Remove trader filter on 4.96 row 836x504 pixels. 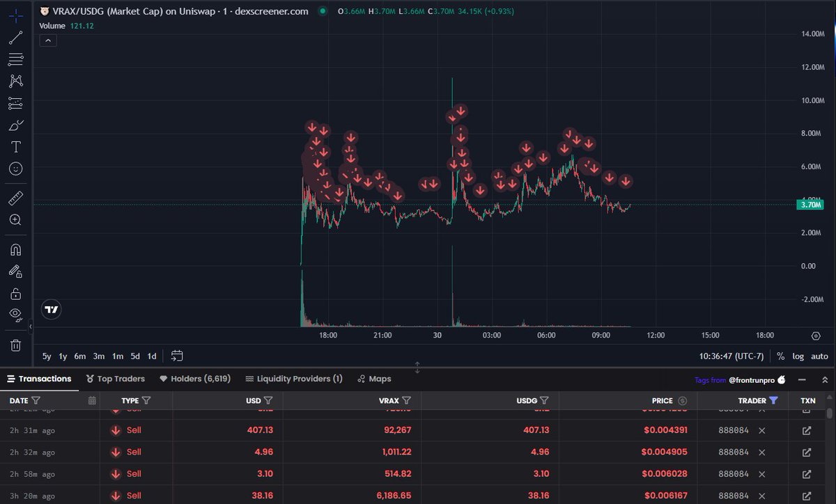pos(761,452)
